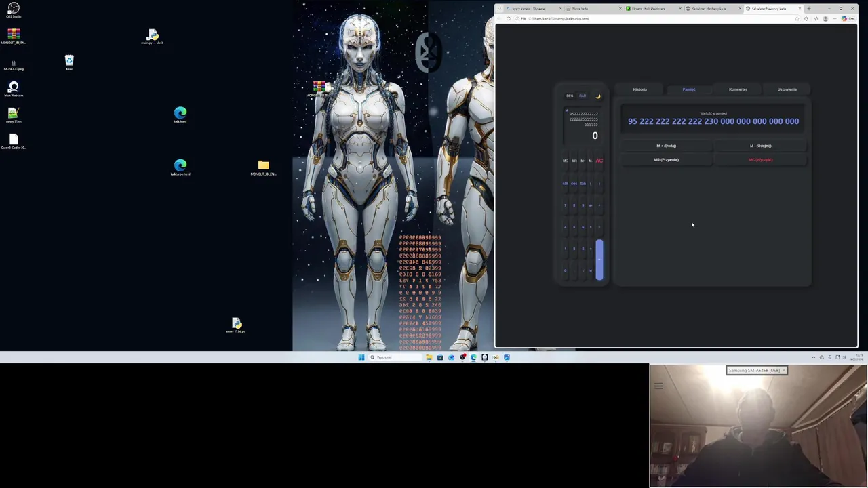The width and height of the screenshot is (868, 488).
Task: Open Samsung SM-A546B camera source dropdown
Action: tap(757, 370)
